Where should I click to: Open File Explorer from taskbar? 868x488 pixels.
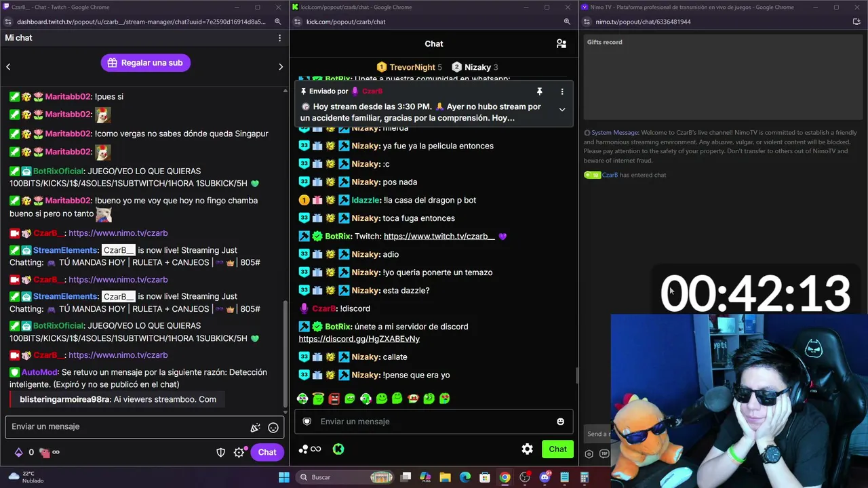coord(445,477)
